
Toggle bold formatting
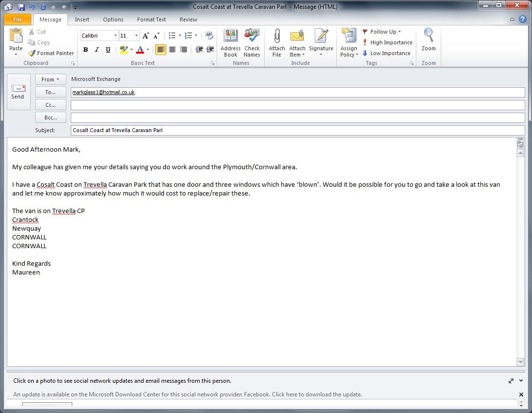(85, 50)
